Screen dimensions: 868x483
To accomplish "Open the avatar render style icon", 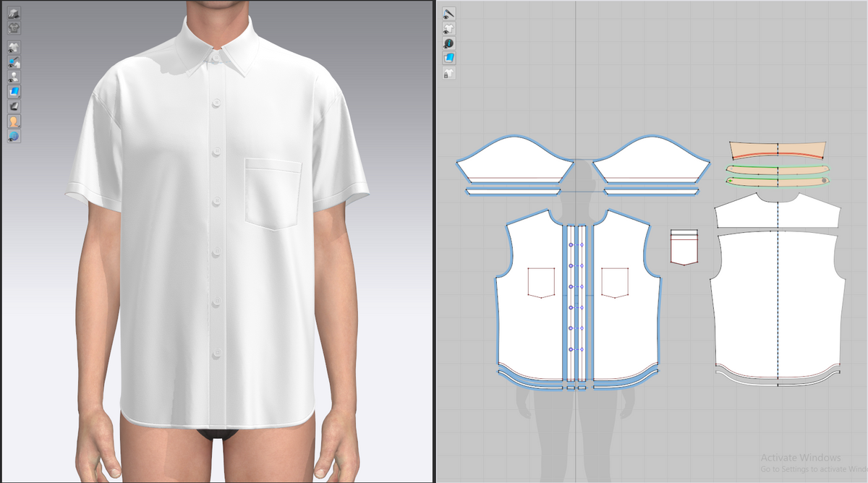I will 14,121.
